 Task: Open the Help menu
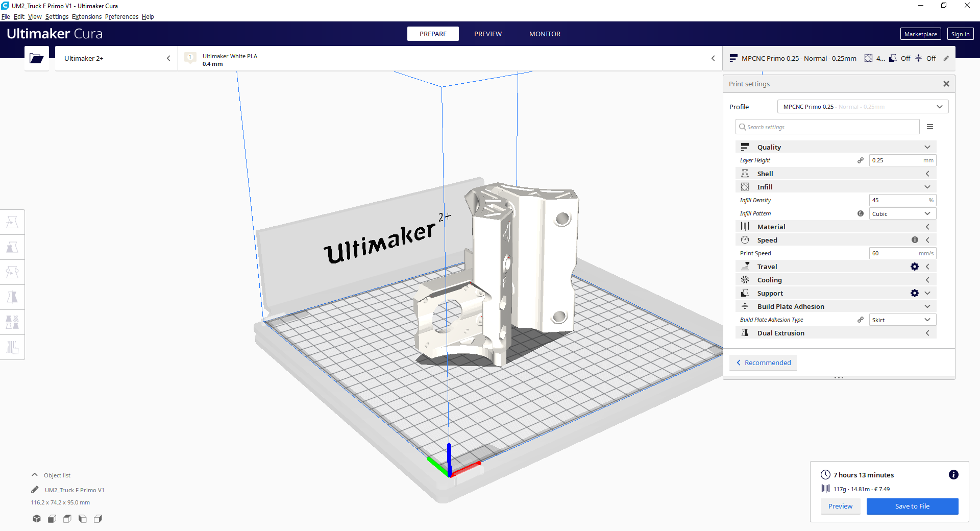point(148,16)
